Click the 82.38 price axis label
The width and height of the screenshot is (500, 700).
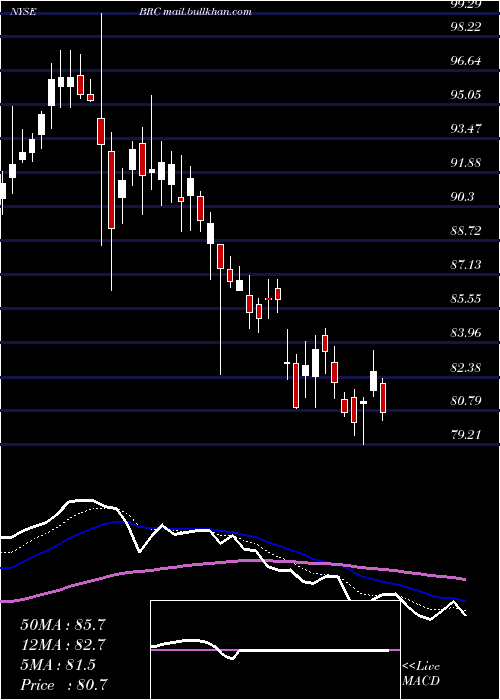pos(467,368)
